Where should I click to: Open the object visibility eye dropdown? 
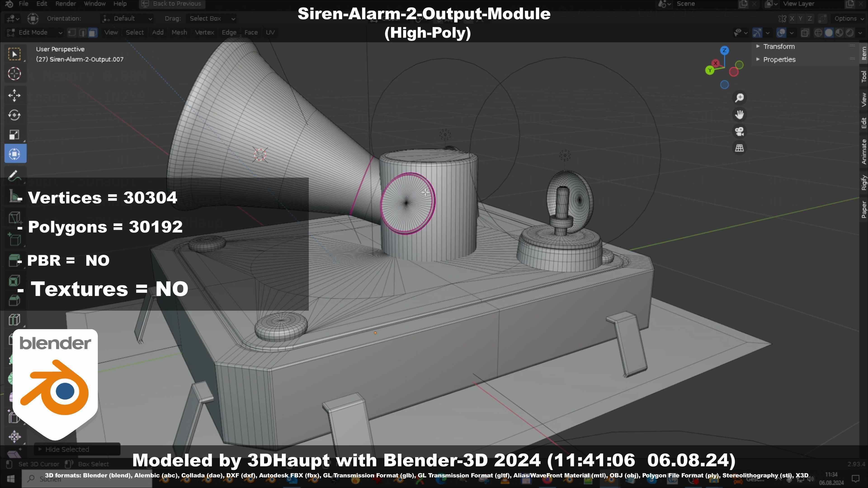[x=741, y=33]
